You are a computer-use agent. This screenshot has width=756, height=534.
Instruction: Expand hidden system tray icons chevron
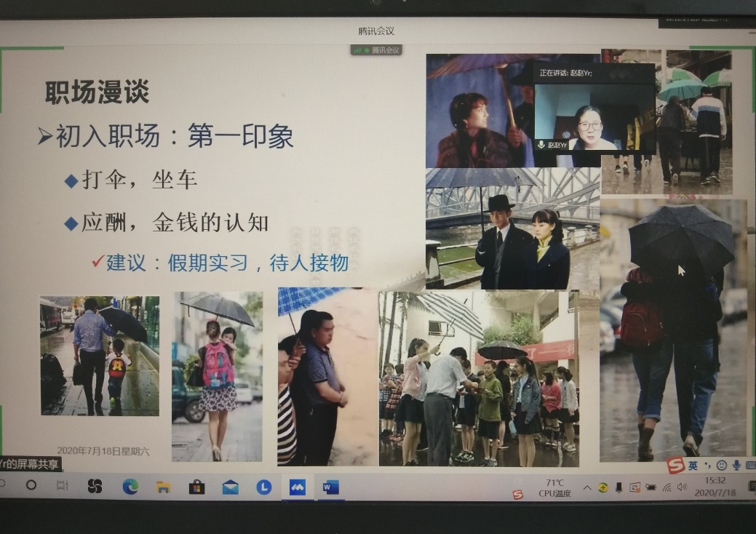(x=587, y=487)
